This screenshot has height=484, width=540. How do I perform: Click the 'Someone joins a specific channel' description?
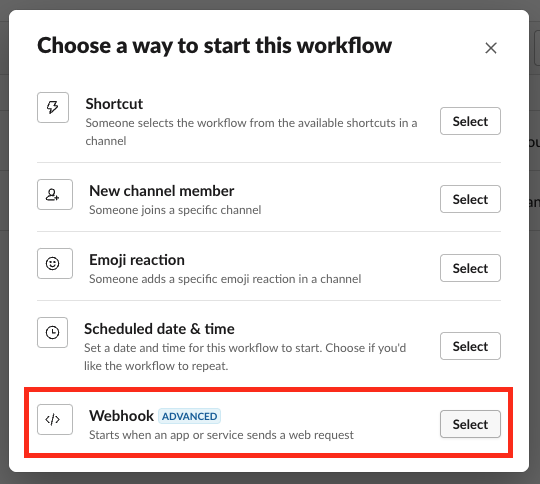[175, 210]
